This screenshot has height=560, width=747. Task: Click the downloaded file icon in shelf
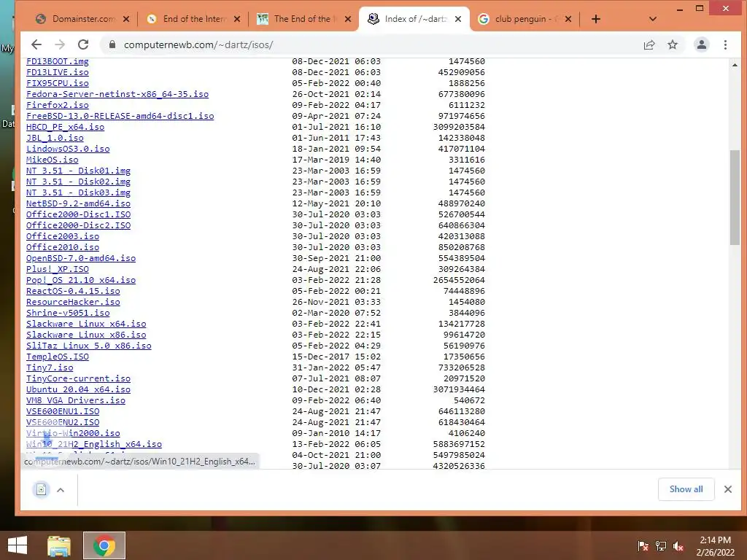[42, 489]
